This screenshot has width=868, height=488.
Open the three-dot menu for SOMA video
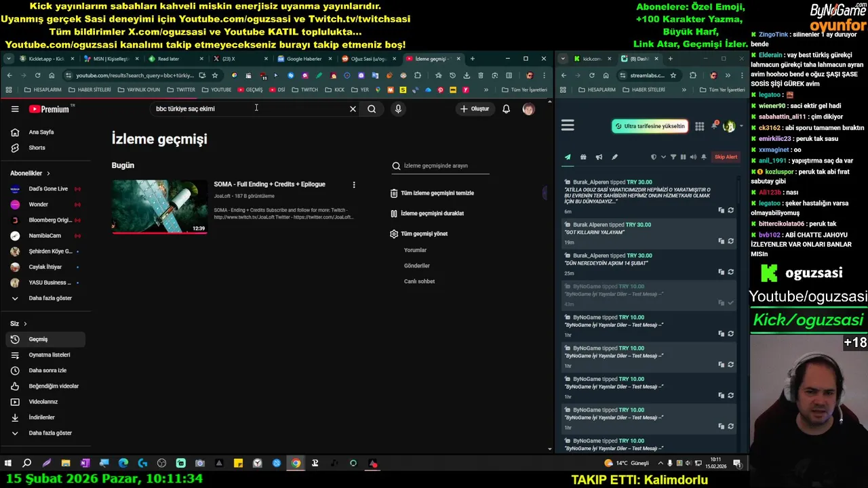tap(353, 184)
